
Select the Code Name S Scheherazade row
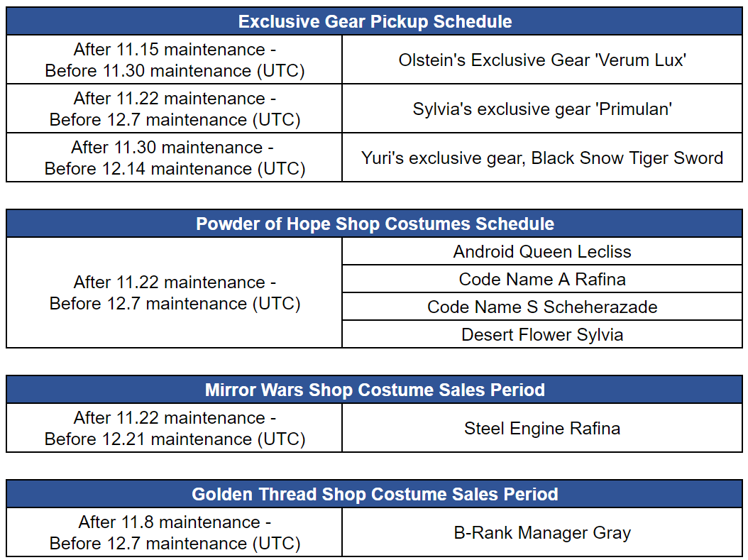(x=542, y=307)
